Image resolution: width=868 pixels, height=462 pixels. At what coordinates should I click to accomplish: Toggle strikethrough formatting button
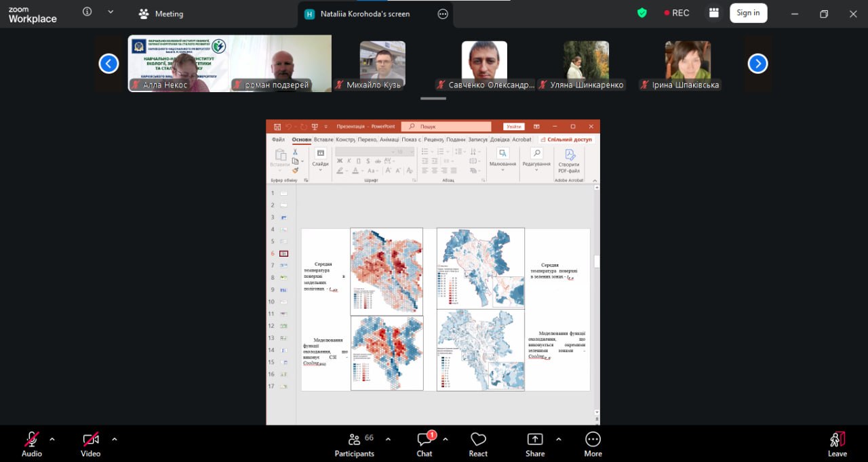378,161
